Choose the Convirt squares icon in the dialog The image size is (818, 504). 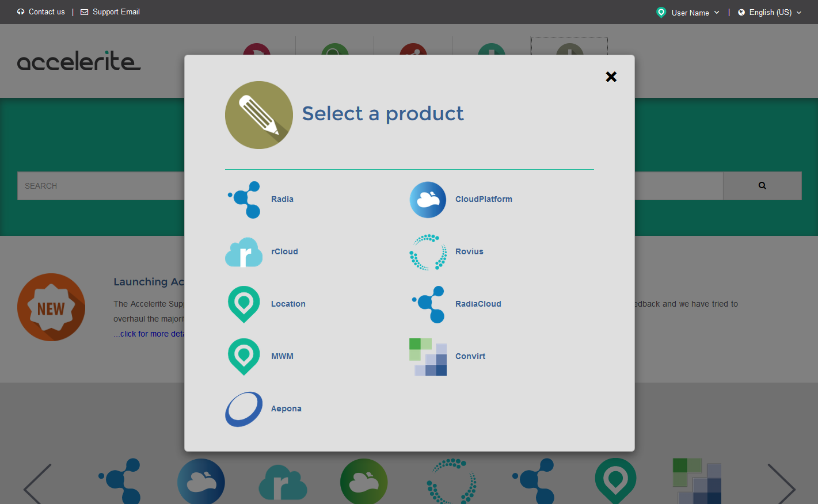428,357
